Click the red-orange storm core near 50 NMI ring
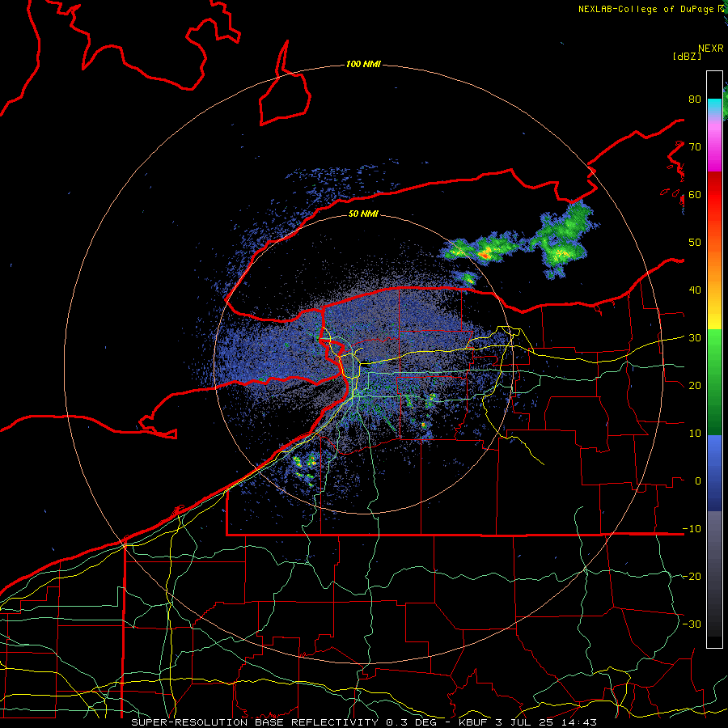This screenshot has width=728, height=728. point(485,254)
